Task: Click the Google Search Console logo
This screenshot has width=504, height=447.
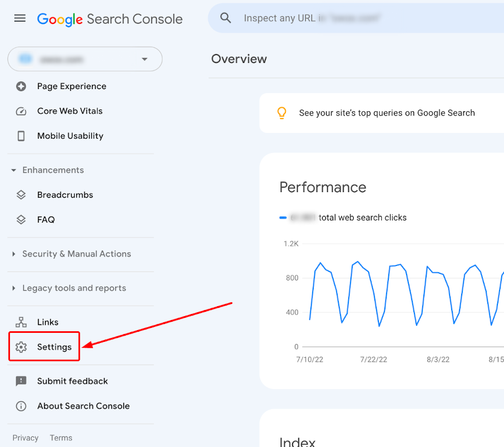Action: pos(110,19)
